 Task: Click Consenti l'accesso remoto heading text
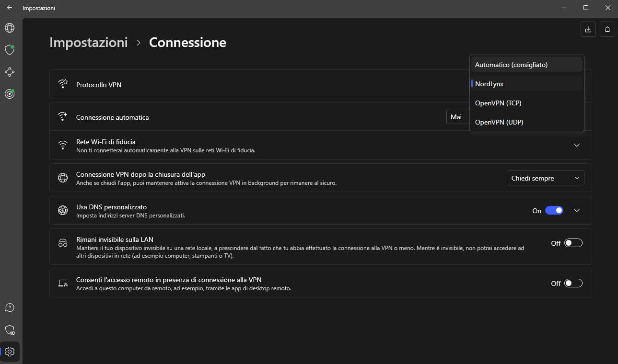coord(169,280)
